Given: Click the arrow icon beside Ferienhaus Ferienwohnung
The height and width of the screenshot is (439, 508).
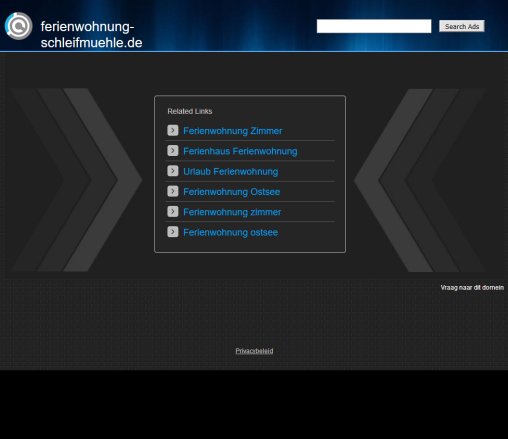Looking at the screenshot, I should click(173, 151).
